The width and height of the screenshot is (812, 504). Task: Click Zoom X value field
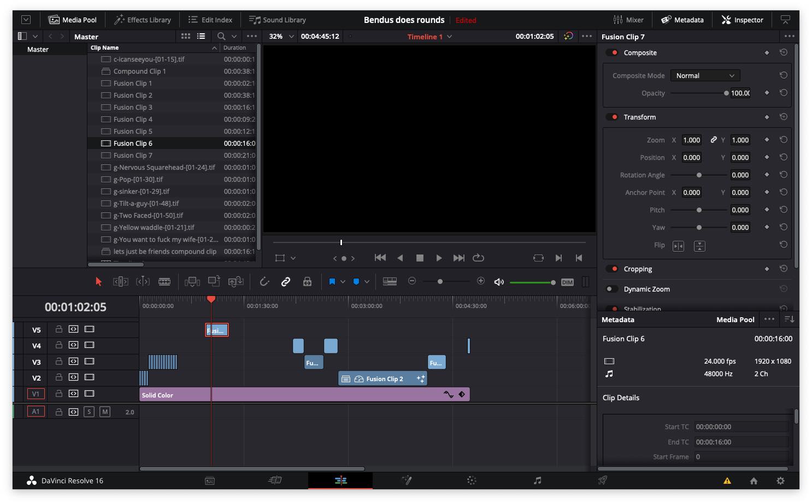[692, 140]
